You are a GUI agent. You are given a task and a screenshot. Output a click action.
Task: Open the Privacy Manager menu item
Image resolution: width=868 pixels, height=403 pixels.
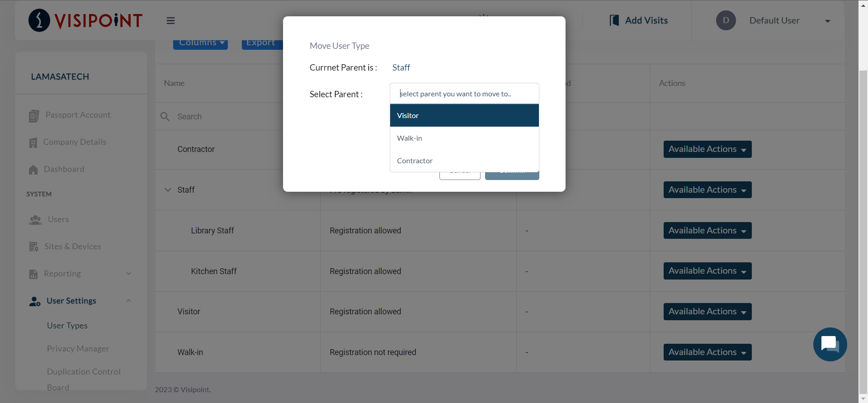coord(78,349)
